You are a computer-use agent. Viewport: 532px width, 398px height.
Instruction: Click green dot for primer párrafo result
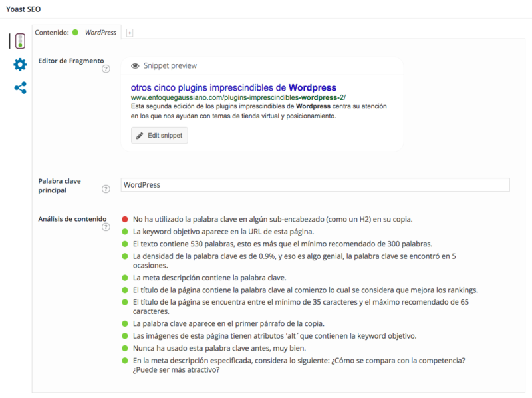(125, 324)
